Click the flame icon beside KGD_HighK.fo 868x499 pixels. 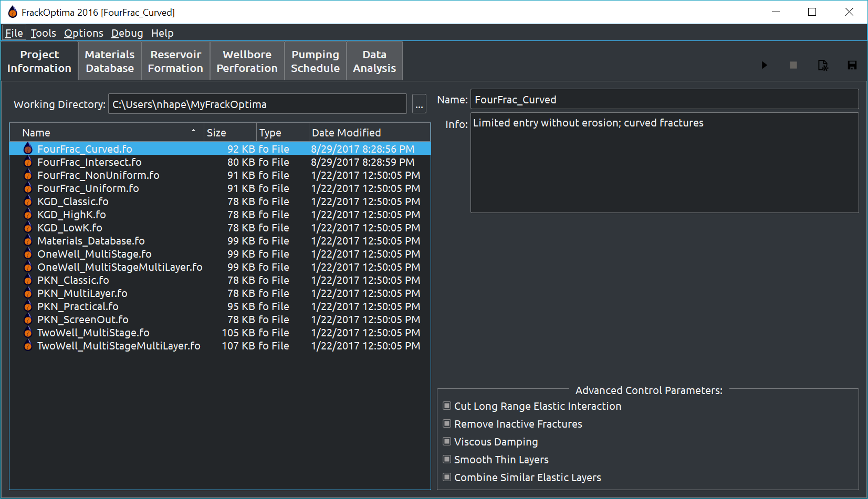pyautogui.click(x=28, y=214)
